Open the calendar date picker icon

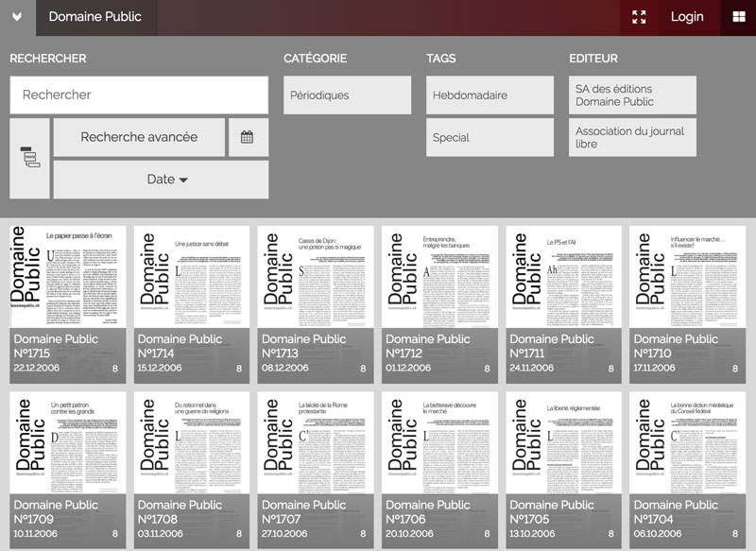tap(248, 137)
